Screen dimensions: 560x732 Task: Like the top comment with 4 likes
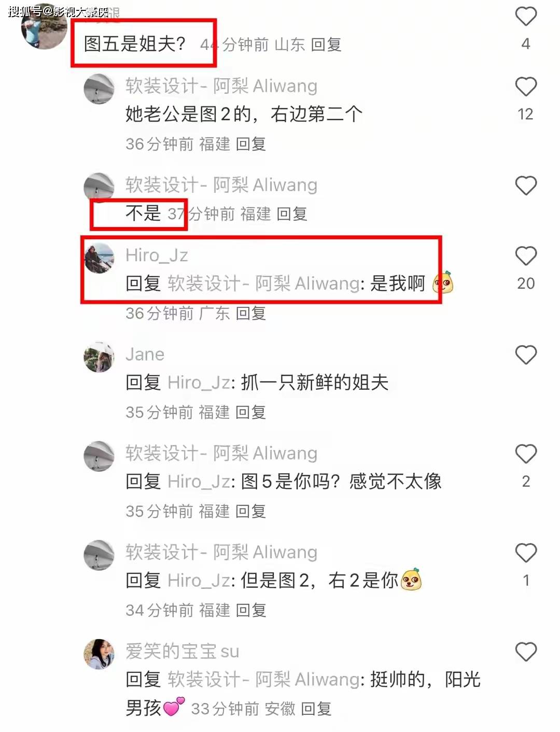525,17
